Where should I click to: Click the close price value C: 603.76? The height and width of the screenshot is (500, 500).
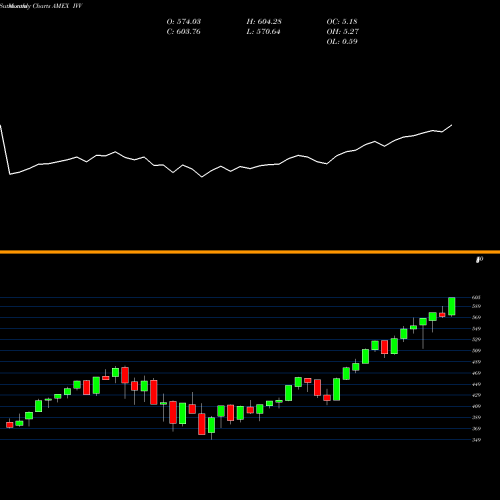click(x=184, y=32)
